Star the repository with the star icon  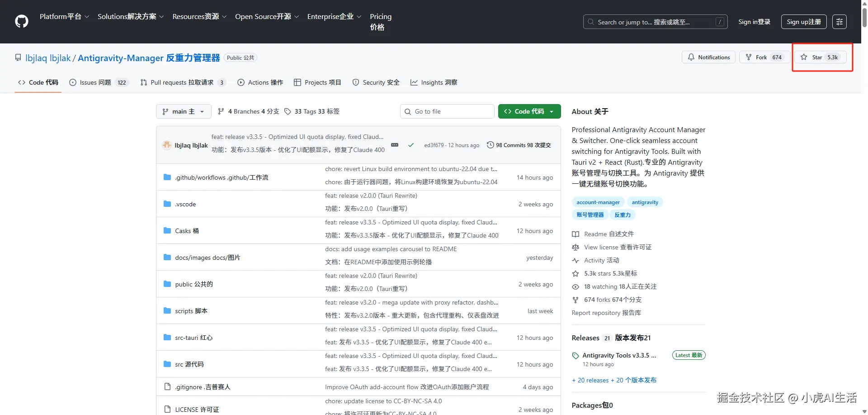[x=804, y=57]
